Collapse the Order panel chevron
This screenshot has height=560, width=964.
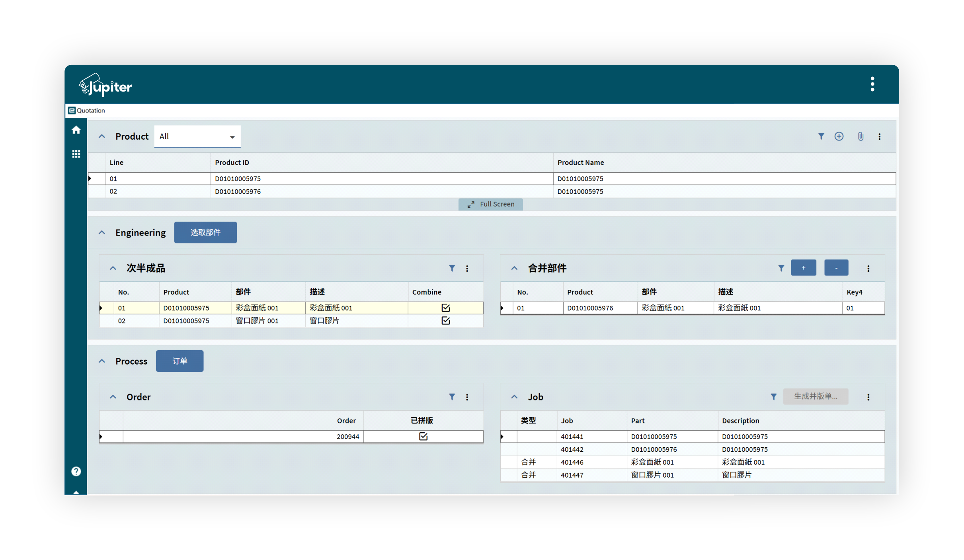(113, 397)
